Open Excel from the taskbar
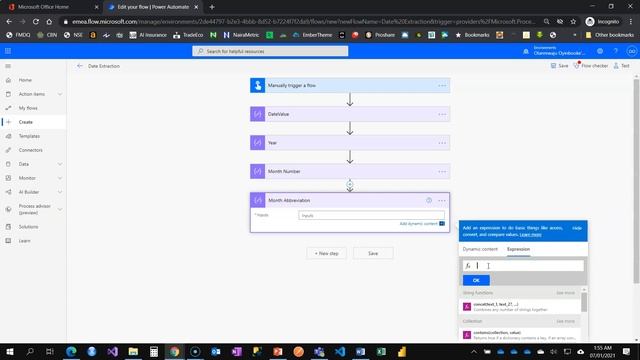This screenshot has height=360, width=640. coord(381,351)
